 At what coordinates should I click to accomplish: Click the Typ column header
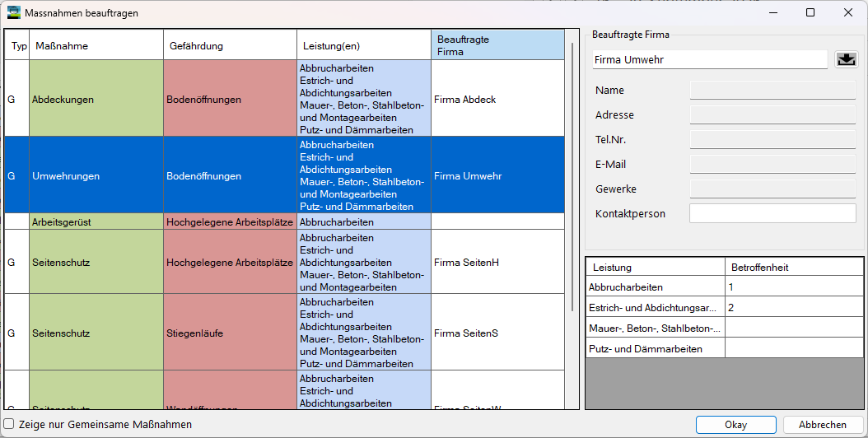17,45
